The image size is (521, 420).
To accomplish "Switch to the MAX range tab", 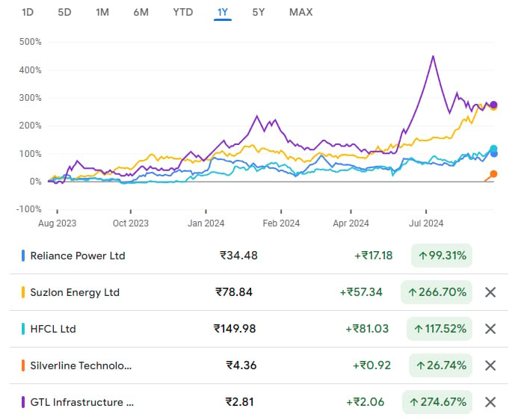I will pyautogui.click(x=301, y=12).
